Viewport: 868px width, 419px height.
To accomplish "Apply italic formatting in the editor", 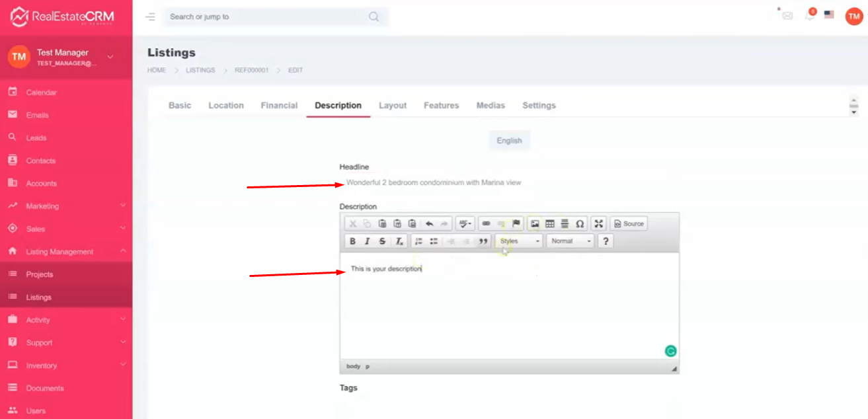I will (x=368, y=241).
